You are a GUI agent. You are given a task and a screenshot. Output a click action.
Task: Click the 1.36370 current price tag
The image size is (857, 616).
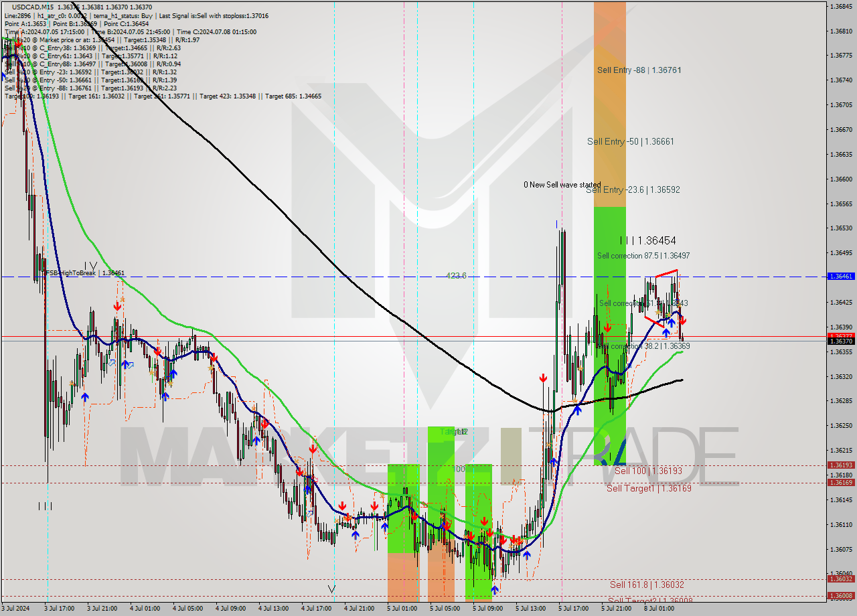(841, 341)
